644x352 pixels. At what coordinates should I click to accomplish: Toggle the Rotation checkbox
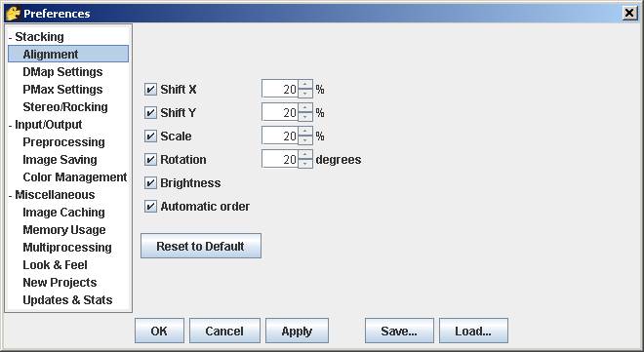[150, 159]
